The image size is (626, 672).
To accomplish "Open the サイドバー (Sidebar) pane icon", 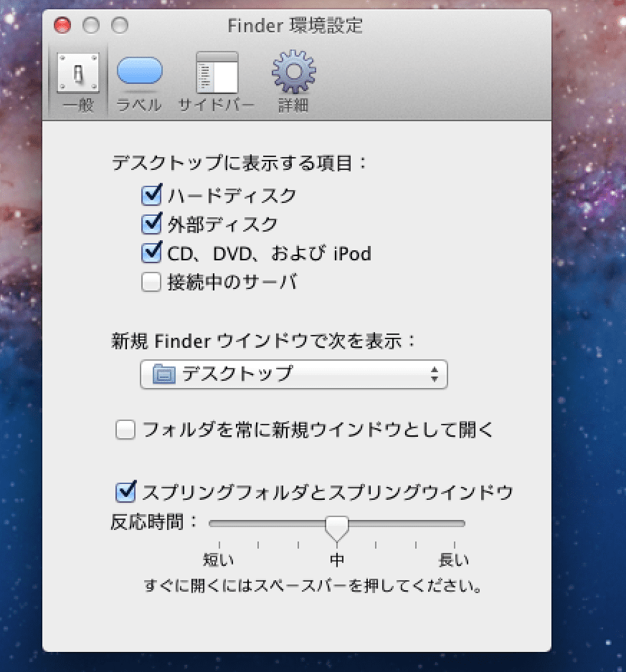I will click(x=217, y=72).
